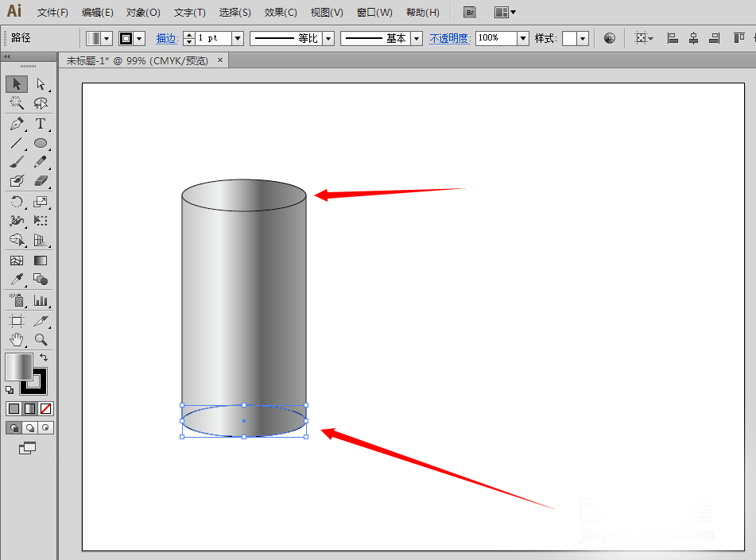The height and width of the screenshot is (560, 756).
Task: Select the Warp tool
Action: click(17, 221)
